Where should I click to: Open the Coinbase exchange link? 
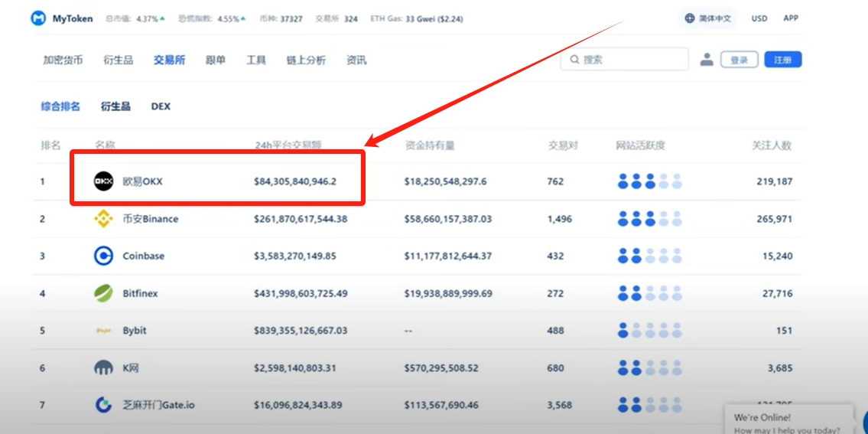[143, 256]
